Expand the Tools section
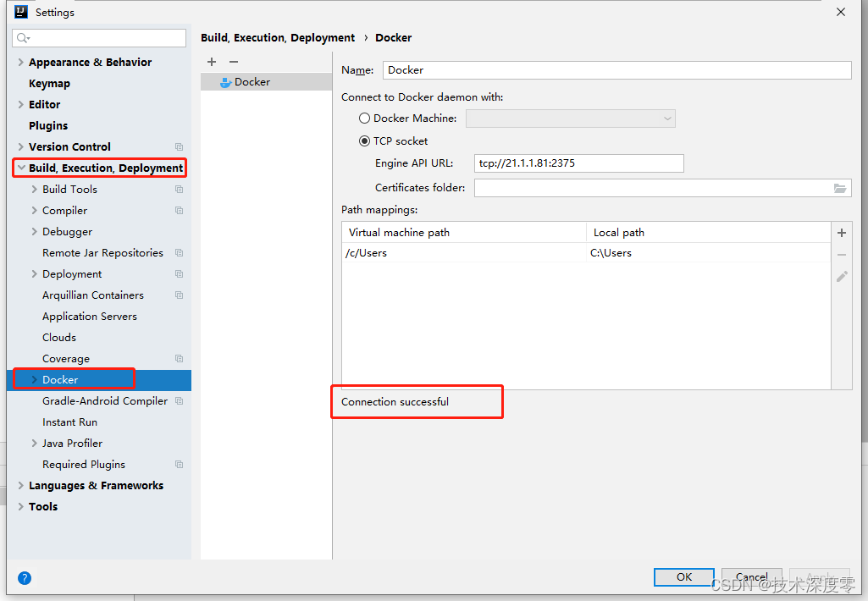868x601 pixels. [x=20, y=506]
